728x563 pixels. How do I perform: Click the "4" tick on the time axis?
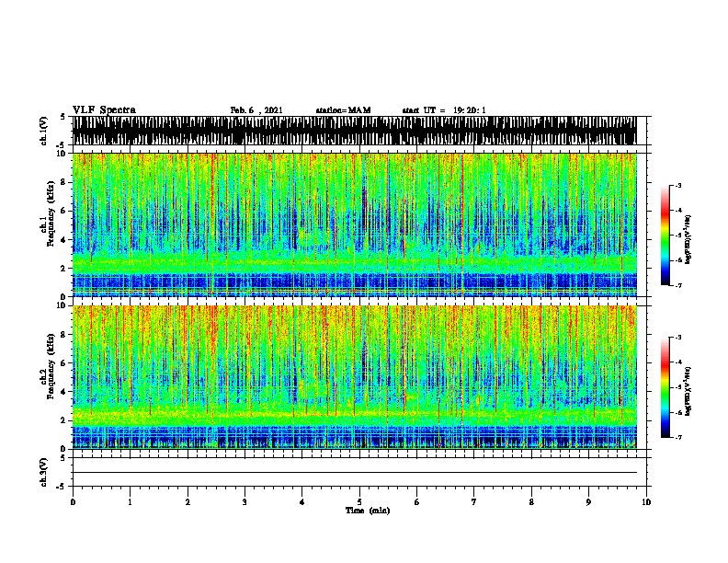(302, 502)
